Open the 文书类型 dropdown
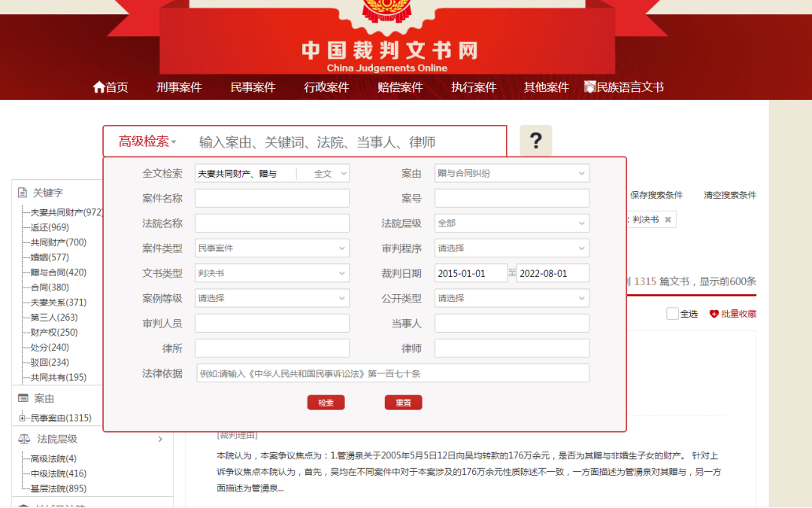The height and width of the screenshot is (508, 812). [x=272, y=273]
